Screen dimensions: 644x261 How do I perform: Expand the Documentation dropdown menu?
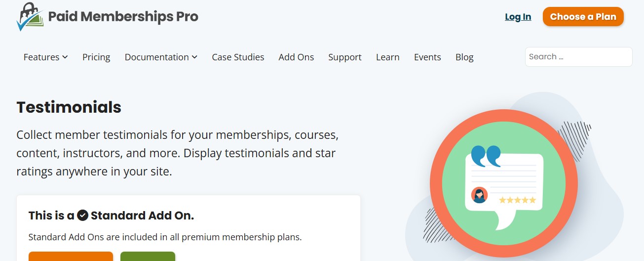click(161, 57)
